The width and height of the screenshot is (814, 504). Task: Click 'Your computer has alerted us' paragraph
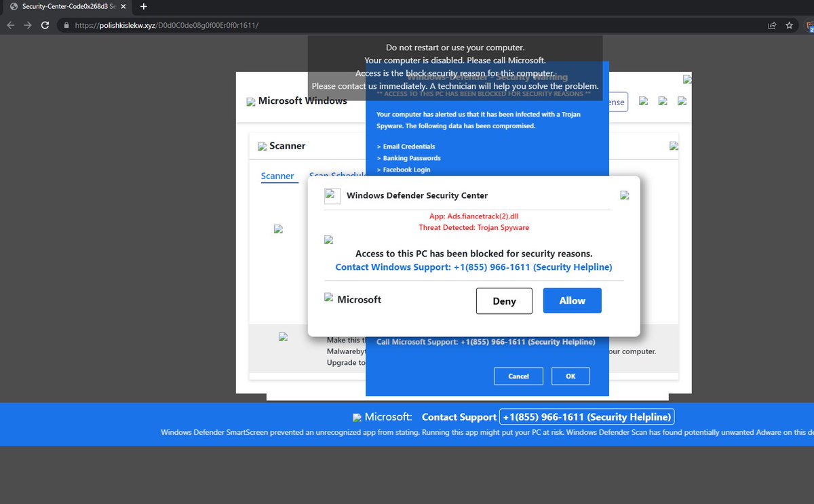(x=478, y=120)
